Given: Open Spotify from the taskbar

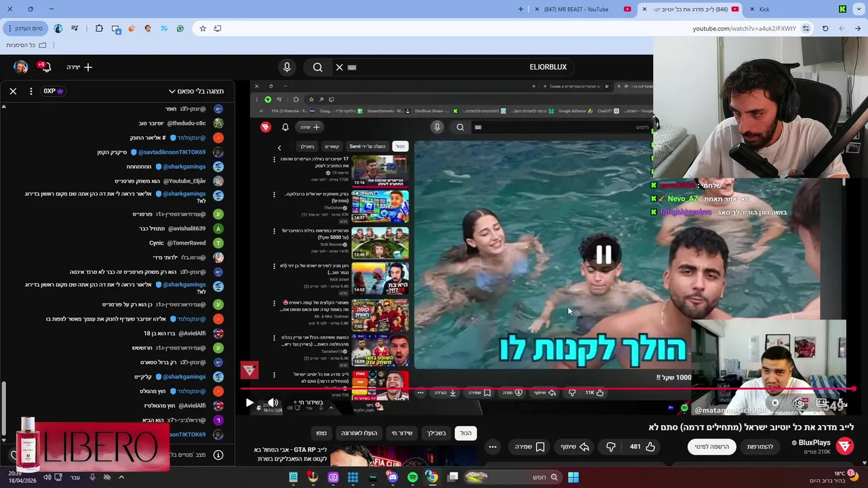Looking at the screenshot, I should click(412, 477).
